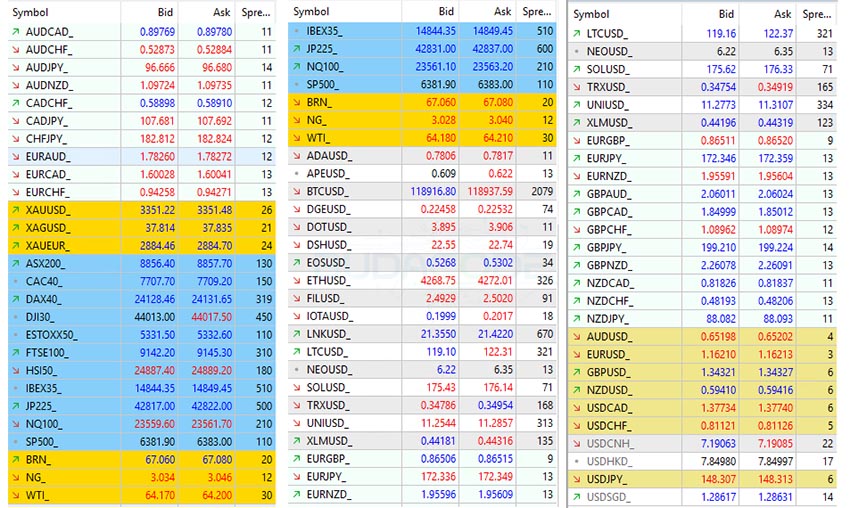
Task: Select the EURUSD_ symbol name
Action: (608, 355)
